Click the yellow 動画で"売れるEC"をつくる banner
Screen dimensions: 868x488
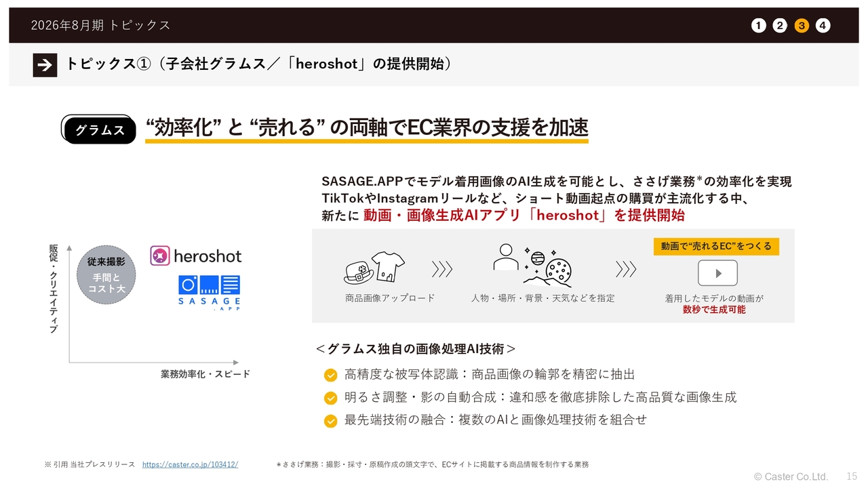pyautogui.click(x=716, y=246)
